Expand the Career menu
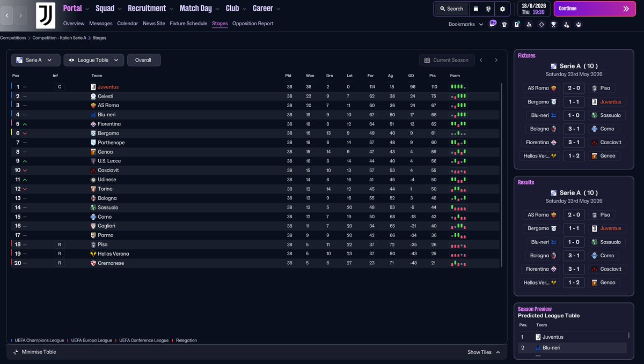Image resolution: width=644 pixels, height=364 pixels. [x=266, y=8]
